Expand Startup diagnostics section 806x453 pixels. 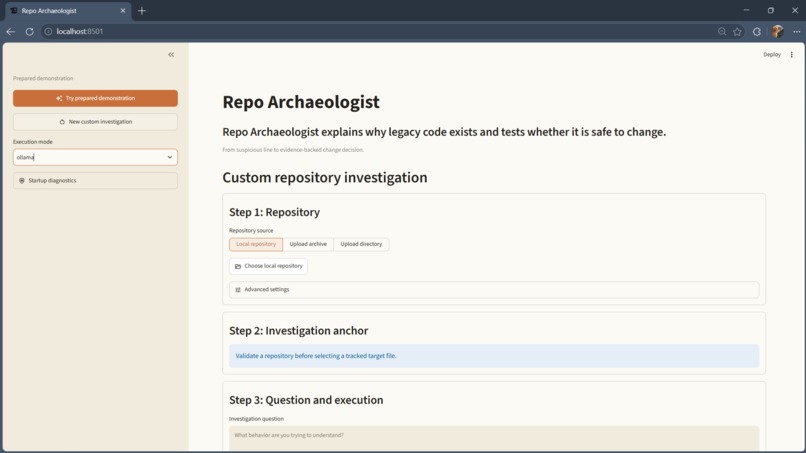coord(95,180)
